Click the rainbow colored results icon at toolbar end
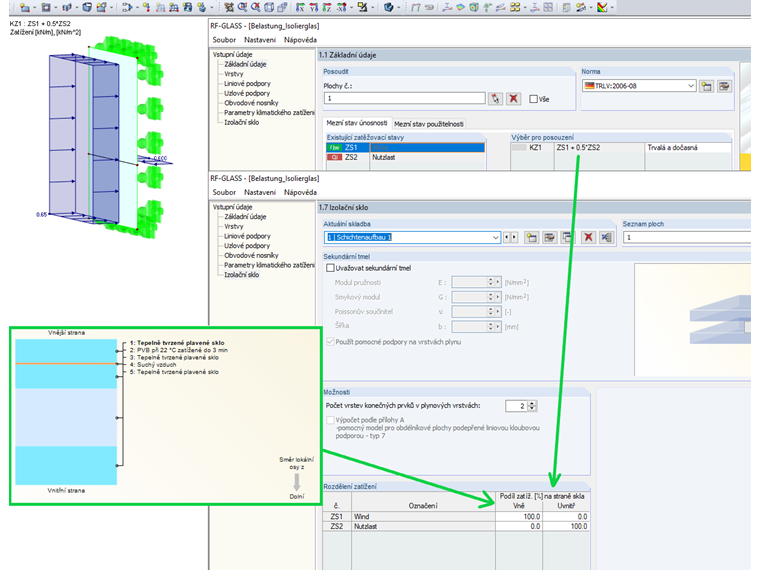This screenshot has width=760, height=570. 602,7
